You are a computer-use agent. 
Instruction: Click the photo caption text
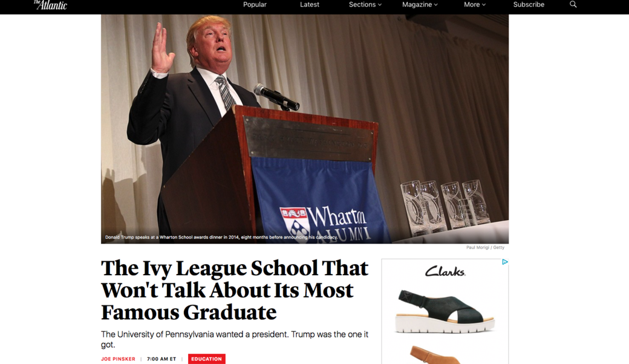coord(221,237)
